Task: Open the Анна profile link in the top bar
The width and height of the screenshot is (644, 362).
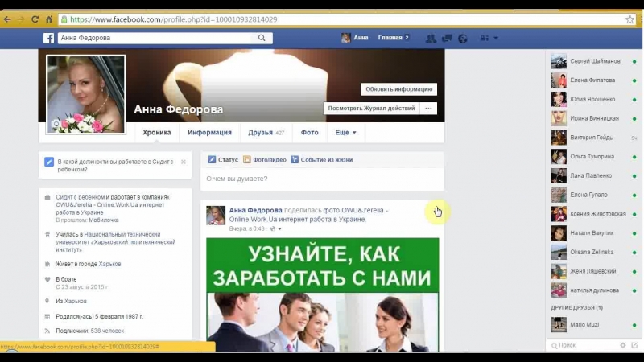Action: click(x=354, y=38)
